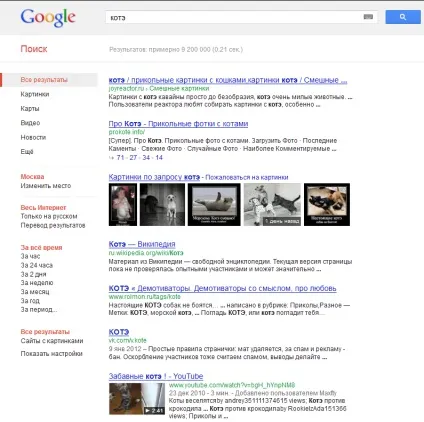This screenshot has height=422, width=424.
Task: Select Сайты с картинками filter
Action: [x=52, y=341]
